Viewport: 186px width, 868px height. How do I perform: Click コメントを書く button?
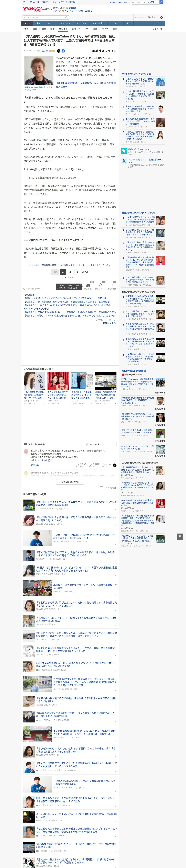point(93,444)
